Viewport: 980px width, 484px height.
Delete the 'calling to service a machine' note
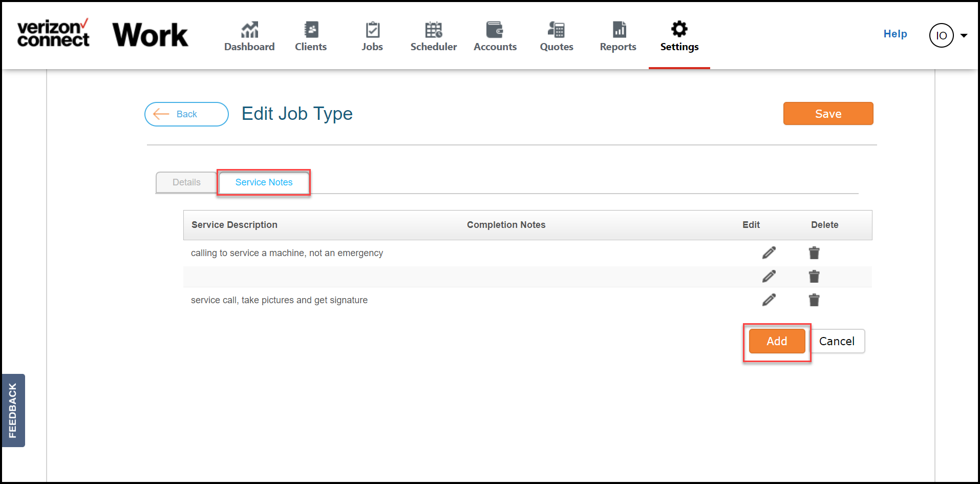coord(814,252)
